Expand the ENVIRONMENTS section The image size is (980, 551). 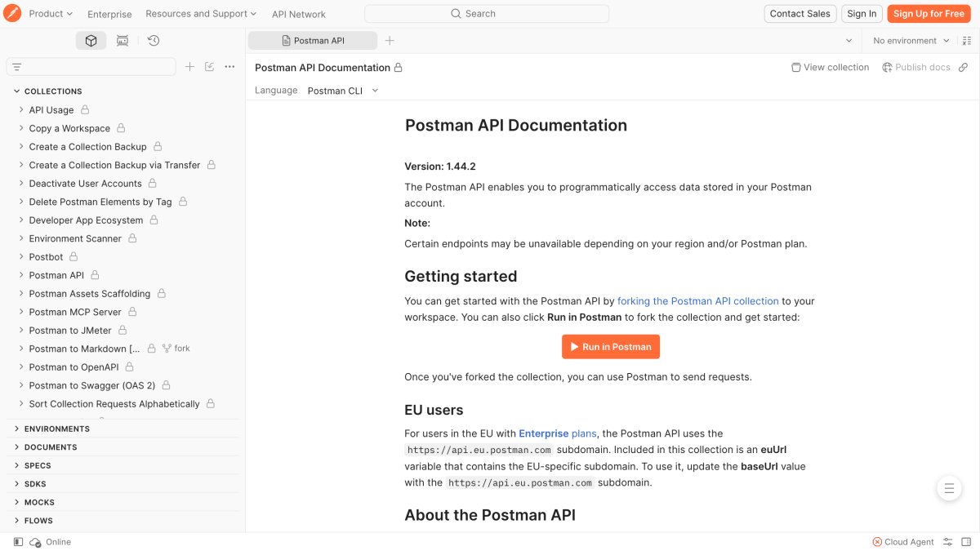click(x=16, y=429)
